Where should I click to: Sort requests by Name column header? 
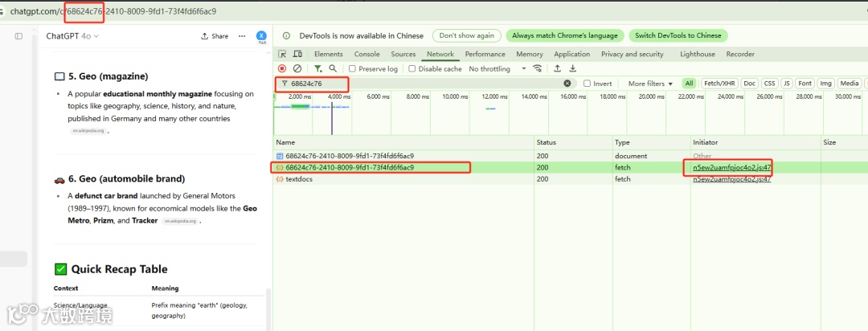point(404,142)
